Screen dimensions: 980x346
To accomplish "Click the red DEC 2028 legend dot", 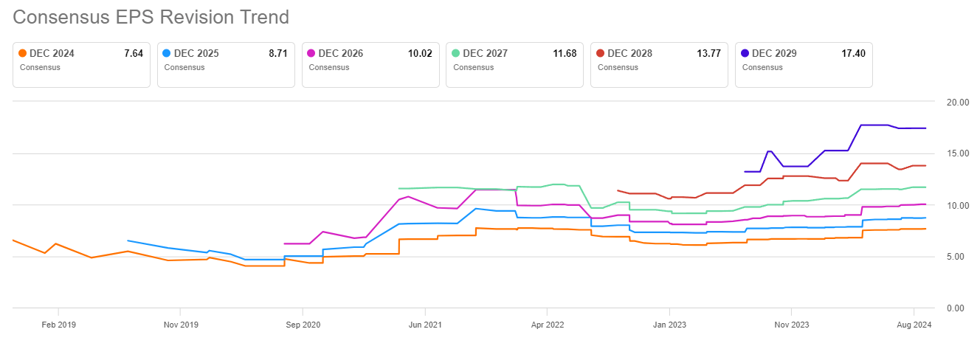I will [x=601, y=53].
